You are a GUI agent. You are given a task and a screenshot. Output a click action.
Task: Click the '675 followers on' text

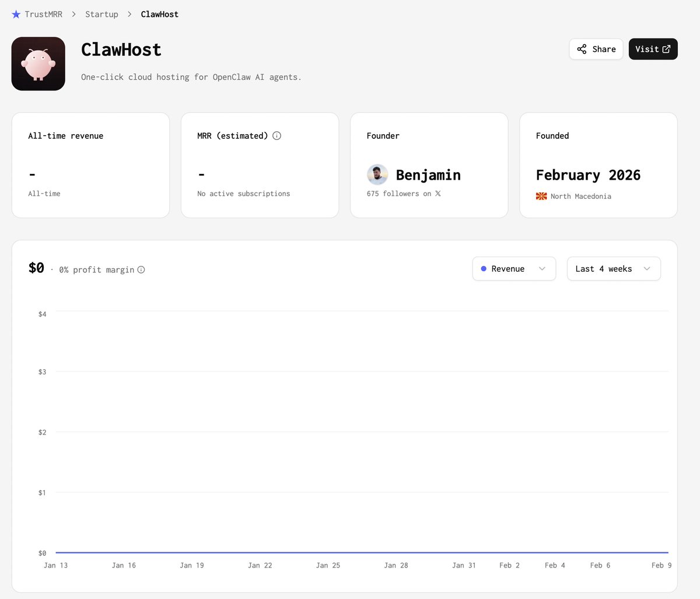tap(399, 194)
